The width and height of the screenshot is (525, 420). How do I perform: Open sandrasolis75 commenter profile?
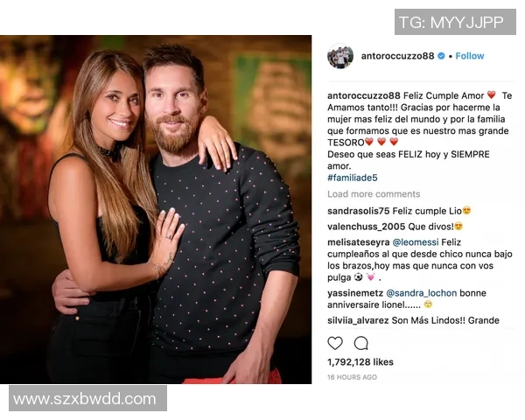pos(358,211)
